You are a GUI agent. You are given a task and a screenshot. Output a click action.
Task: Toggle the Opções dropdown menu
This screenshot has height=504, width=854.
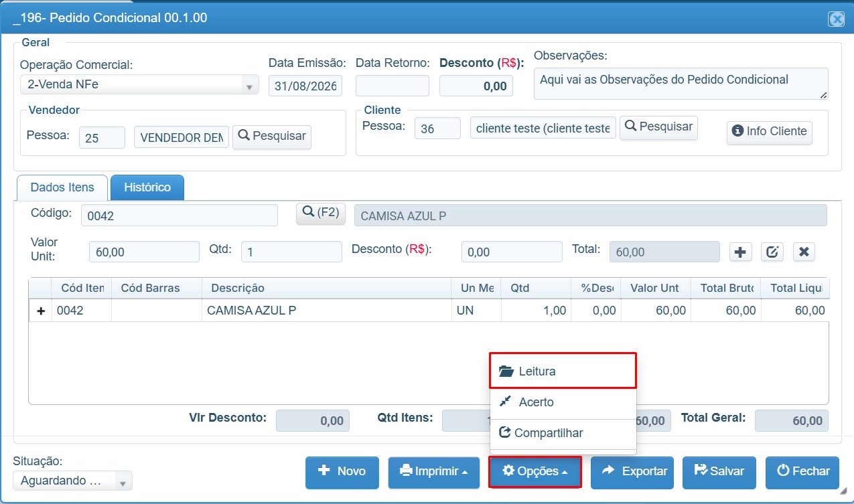point(535,472)
